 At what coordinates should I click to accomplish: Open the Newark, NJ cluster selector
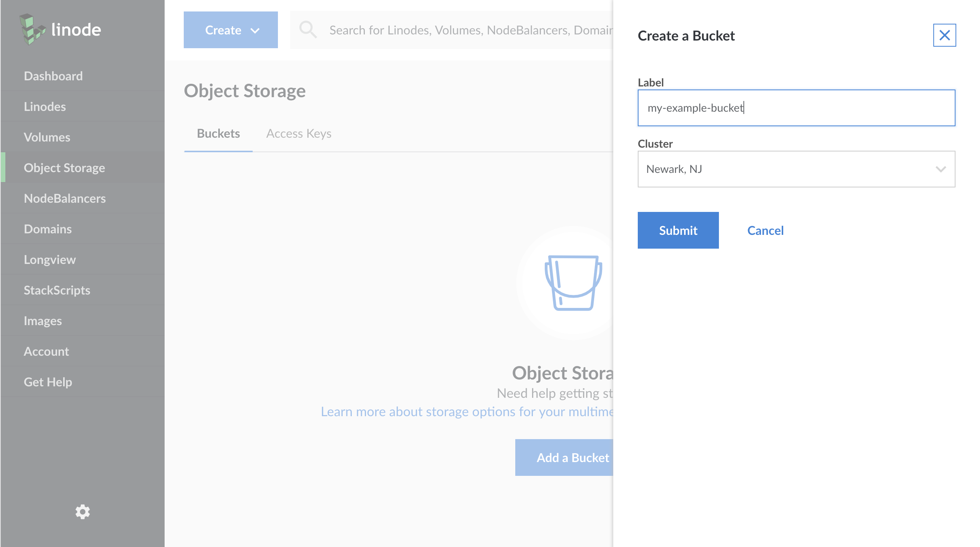pos(796,169)
